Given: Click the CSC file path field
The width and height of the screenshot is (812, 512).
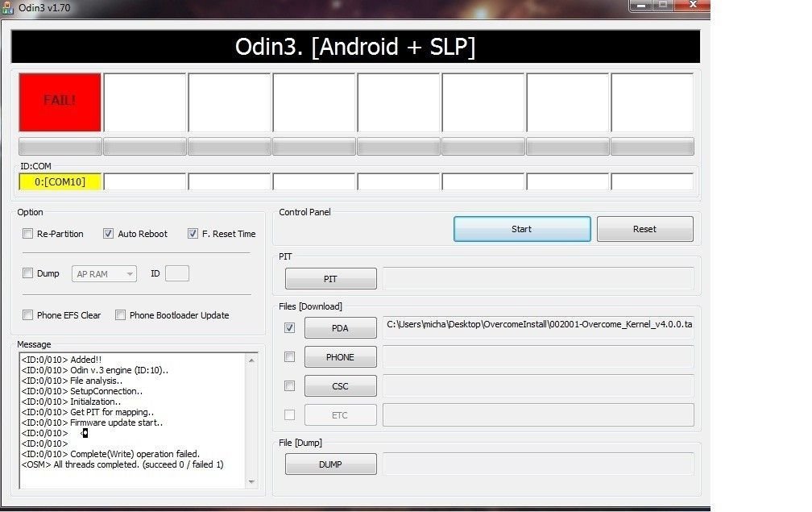Looking at the screenshot, I should point(538,386).
